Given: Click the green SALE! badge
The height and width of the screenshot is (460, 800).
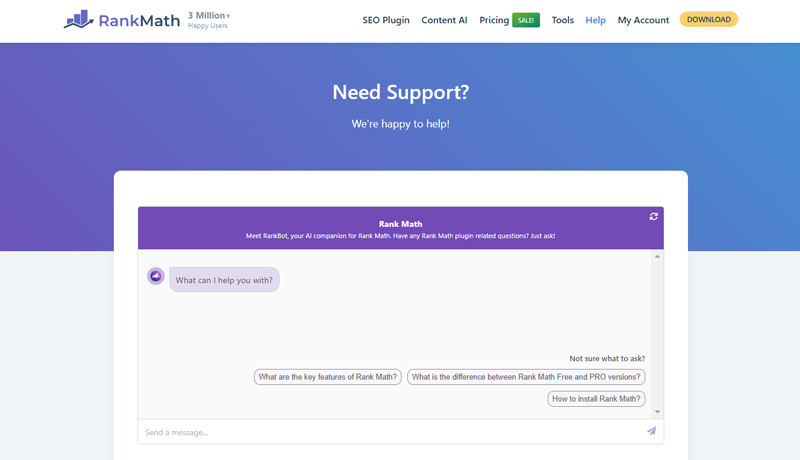Looking at the screenshot, I should (526, 20).
